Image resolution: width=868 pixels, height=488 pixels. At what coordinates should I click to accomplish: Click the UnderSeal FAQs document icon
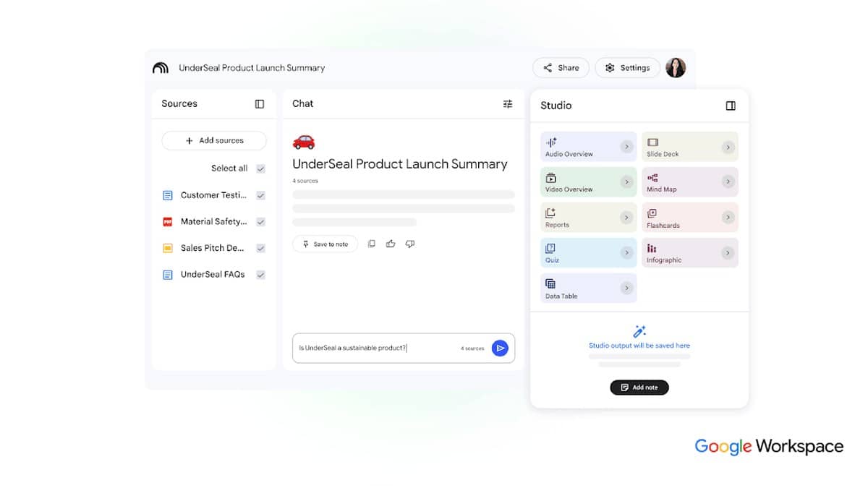tap(168, 275)
